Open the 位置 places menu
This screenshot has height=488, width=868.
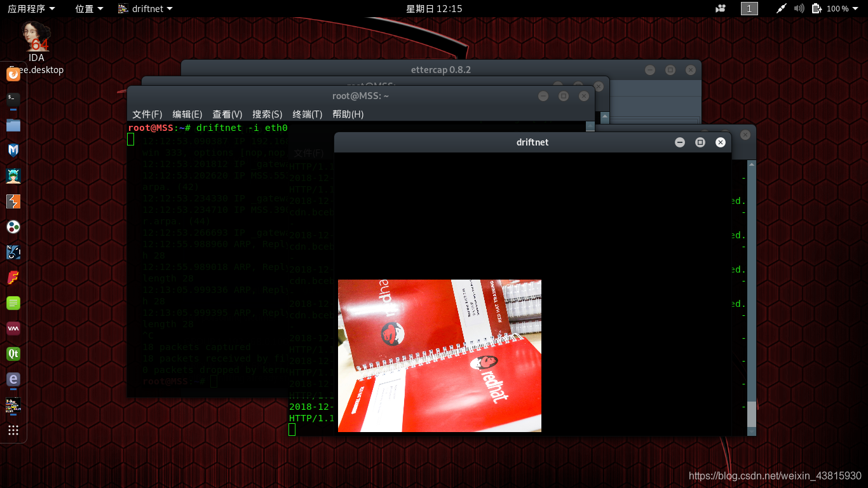(89, 8)
